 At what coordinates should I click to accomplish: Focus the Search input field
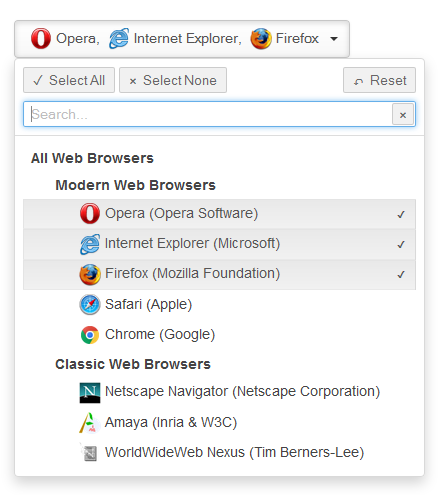(208, 114)
